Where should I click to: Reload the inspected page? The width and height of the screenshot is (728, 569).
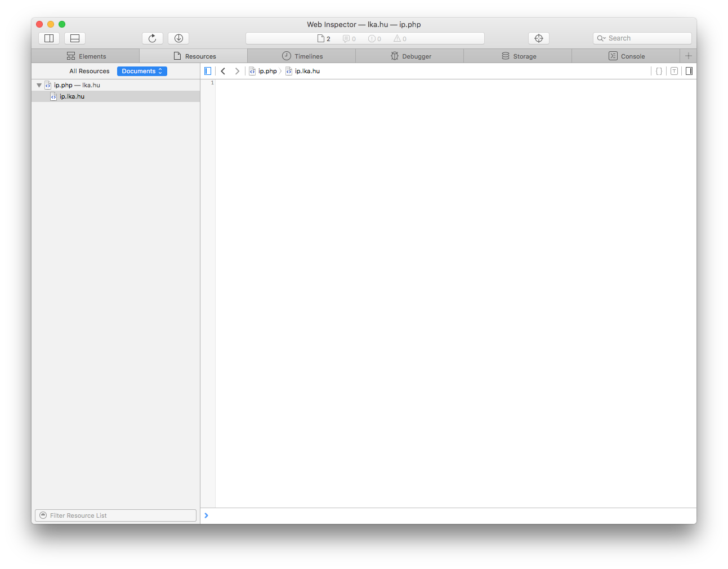[x=153, y=38]
